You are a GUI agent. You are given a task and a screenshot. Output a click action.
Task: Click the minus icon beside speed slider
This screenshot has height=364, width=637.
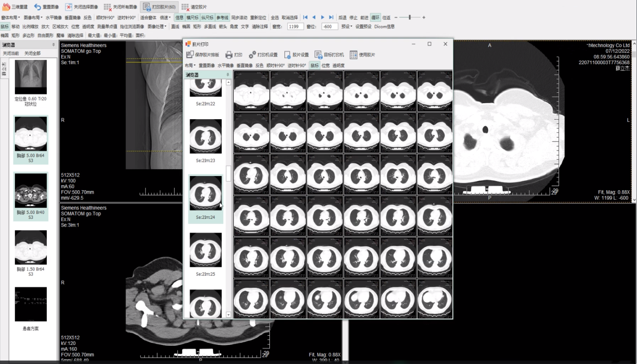coord(396,17)
